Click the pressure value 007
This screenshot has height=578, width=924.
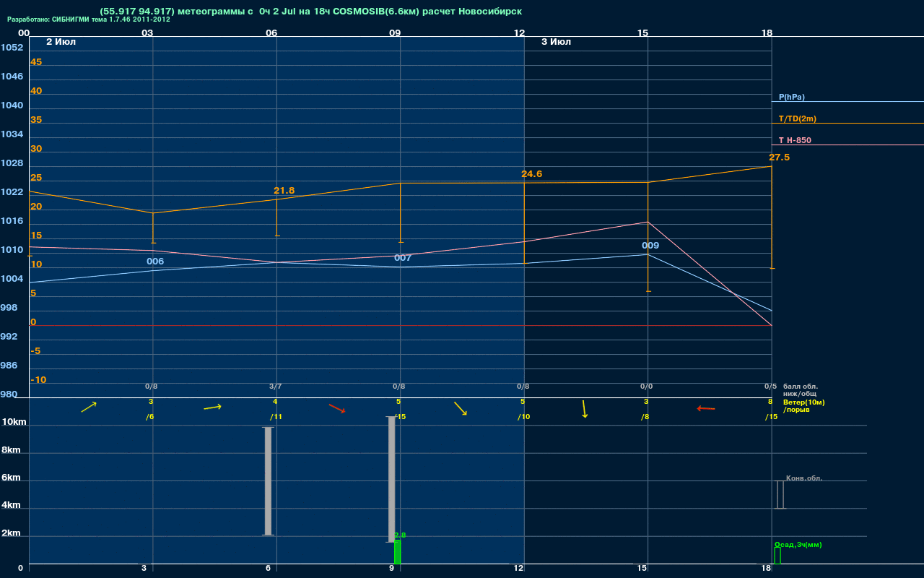coord(403,258)
